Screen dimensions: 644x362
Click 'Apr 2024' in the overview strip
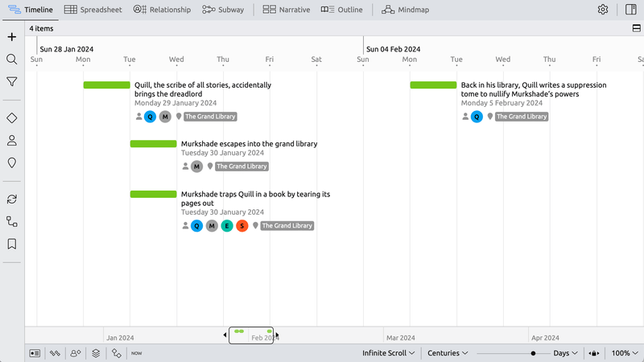[x=545, y=338]
